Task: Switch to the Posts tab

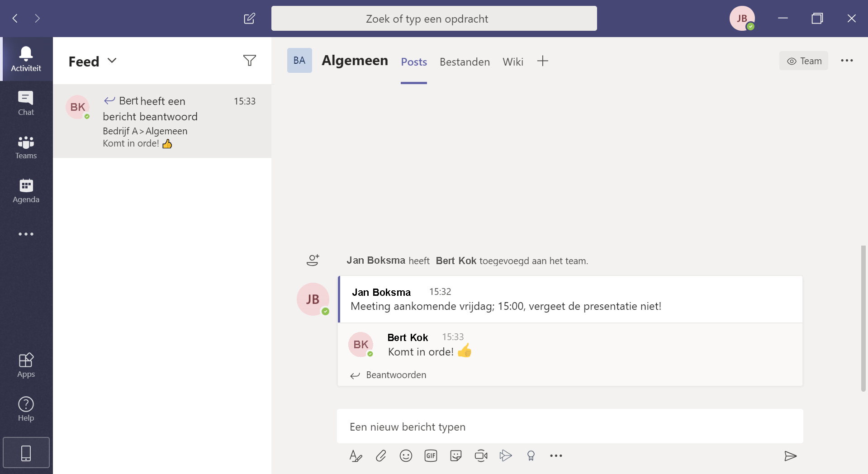Action: click(414, 62)
